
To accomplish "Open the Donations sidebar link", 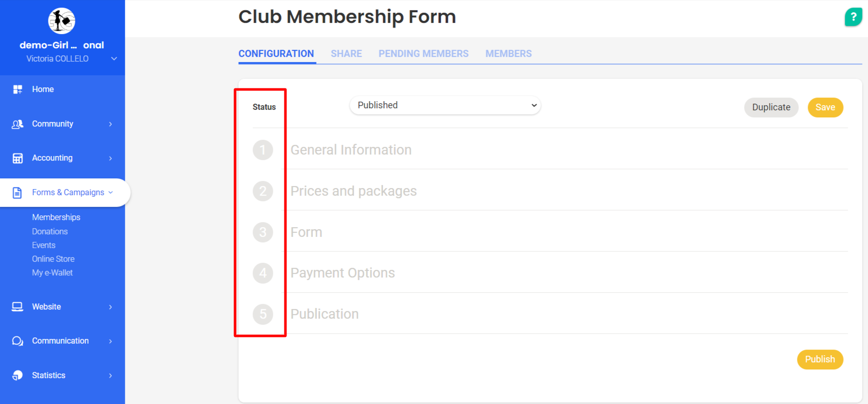I will [50, 231].
